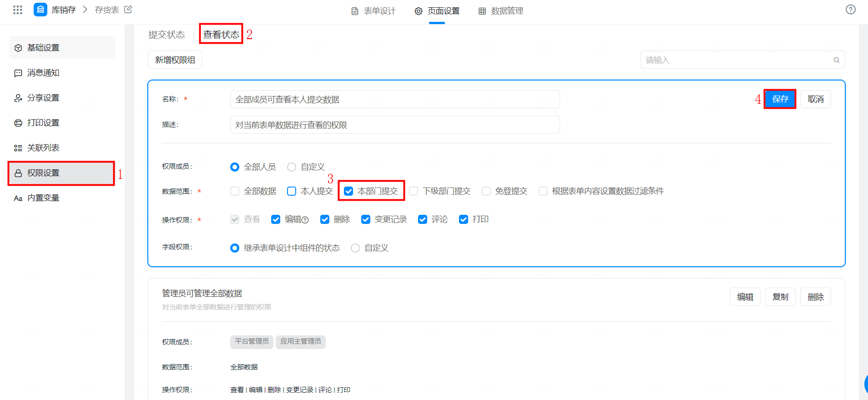Click the blue 库销存 app icon
Screen dimensions: 868x400
[40, 10]
